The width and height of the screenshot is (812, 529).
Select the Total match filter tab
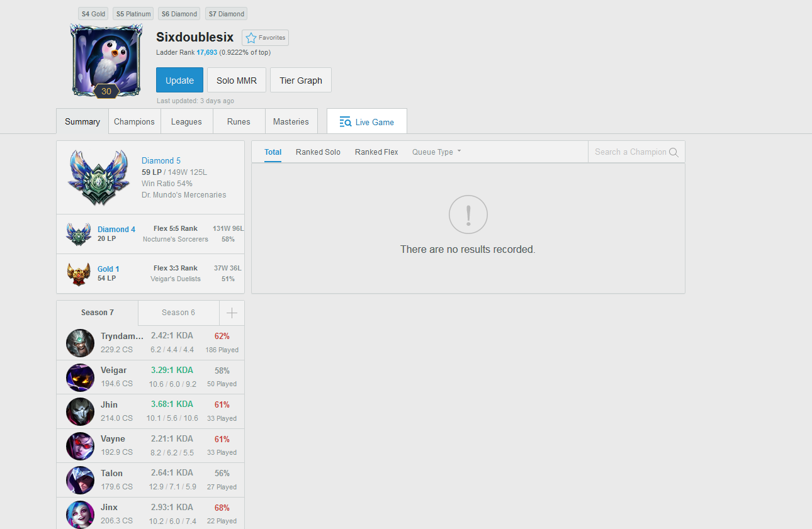[273, 152]
